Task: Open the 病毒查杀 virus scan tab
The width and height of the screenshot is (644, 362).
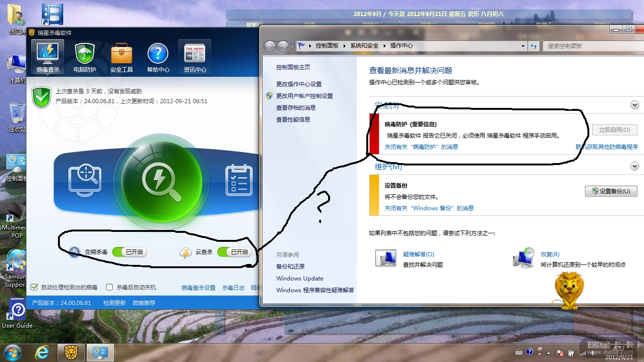Action: click(48, 57)
